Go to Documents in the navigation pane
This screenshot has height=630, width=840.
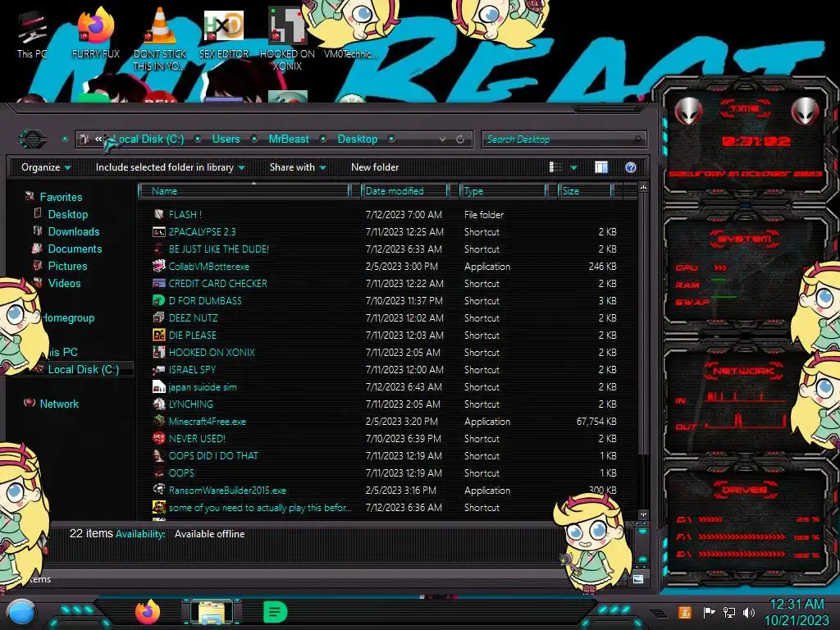coord(75,249)
